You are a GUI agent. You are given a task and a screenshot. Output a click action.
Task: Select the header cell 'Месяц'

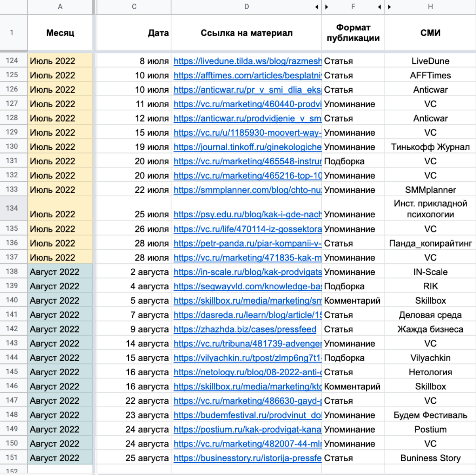pyautogui.click(x=60, y=33)
